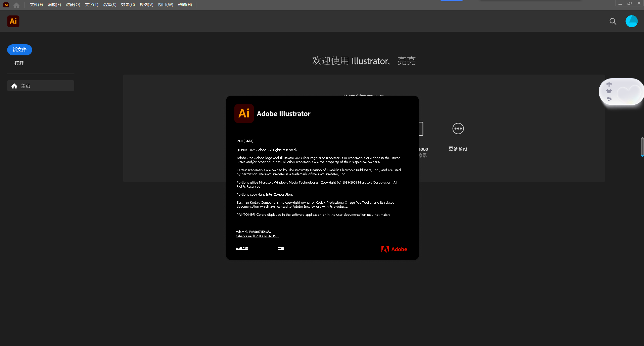Click the 法律声明 link in the dialog
Screen dimensions: 644x346
[x=242, y=248]
